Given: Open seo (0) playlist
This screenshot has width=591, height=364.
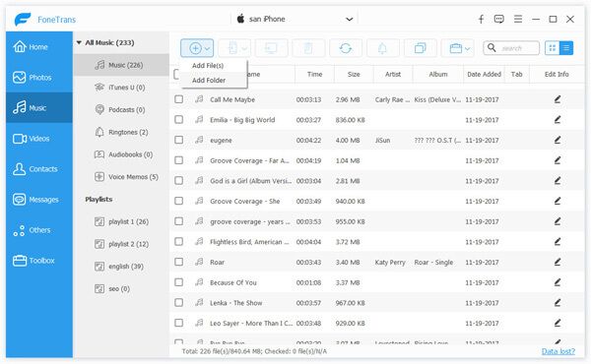Looking at the screenshot, I should pyautogui.click(x=121, y=288).
